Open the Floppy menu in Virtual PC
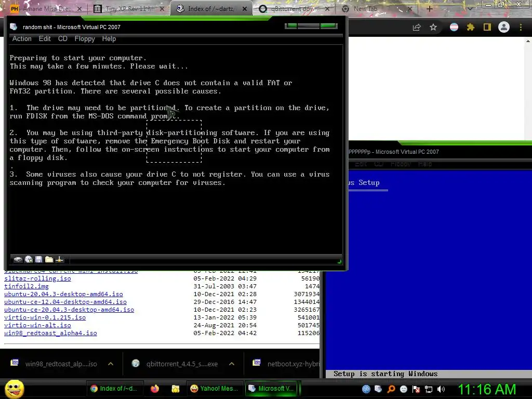 coord(85,38)
